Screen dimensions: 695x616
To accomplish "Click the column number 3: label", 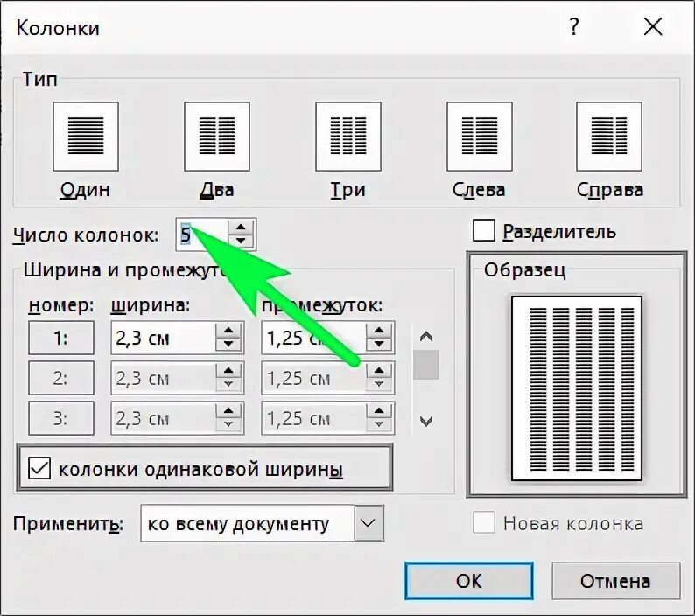I will [61, 418].
